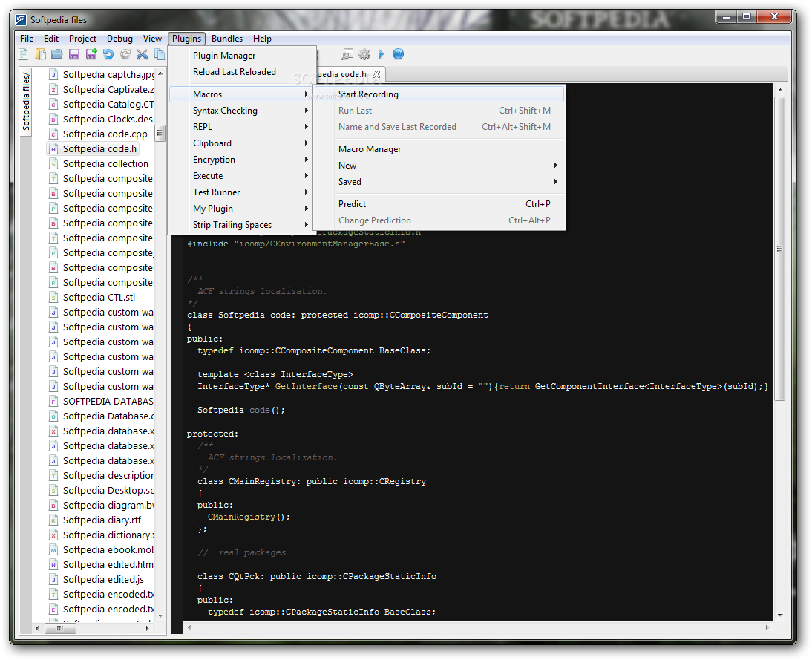Open the Project menu

83,39
